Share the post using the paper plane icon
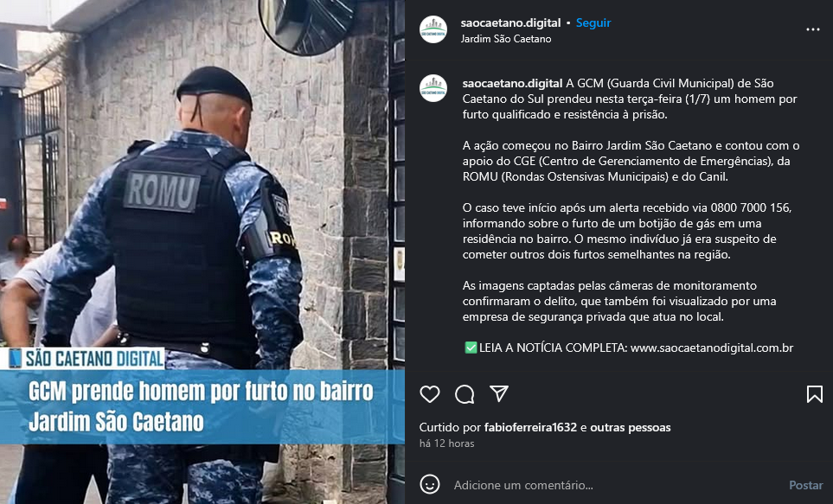The height and width of the screenshot is (504, 833). coord(499,393)
